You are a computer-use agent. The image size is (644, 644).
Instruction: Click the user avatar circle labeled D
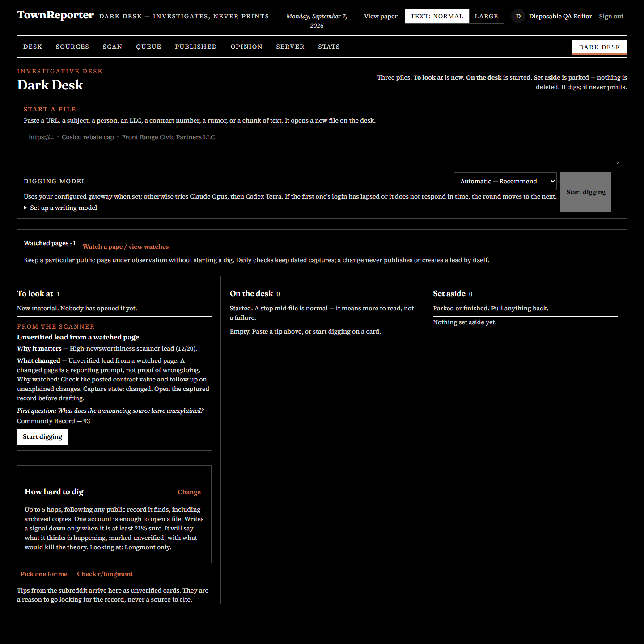(518, 16)
